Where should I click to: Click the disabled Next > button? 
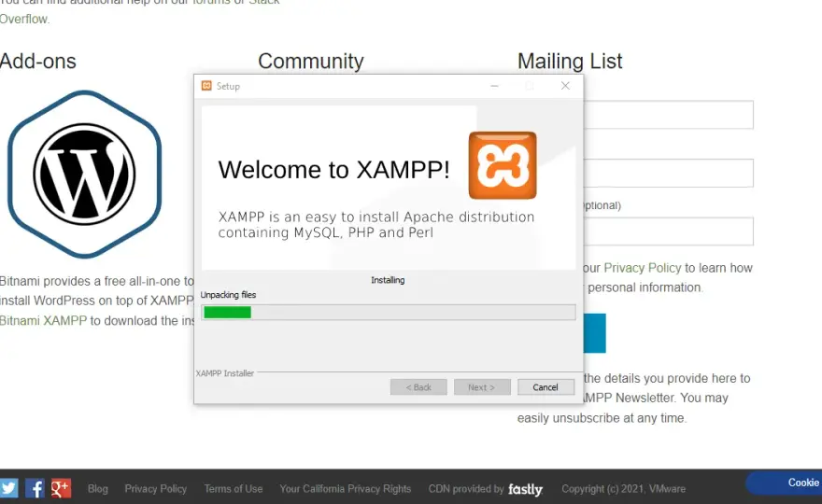coord(482,387)
